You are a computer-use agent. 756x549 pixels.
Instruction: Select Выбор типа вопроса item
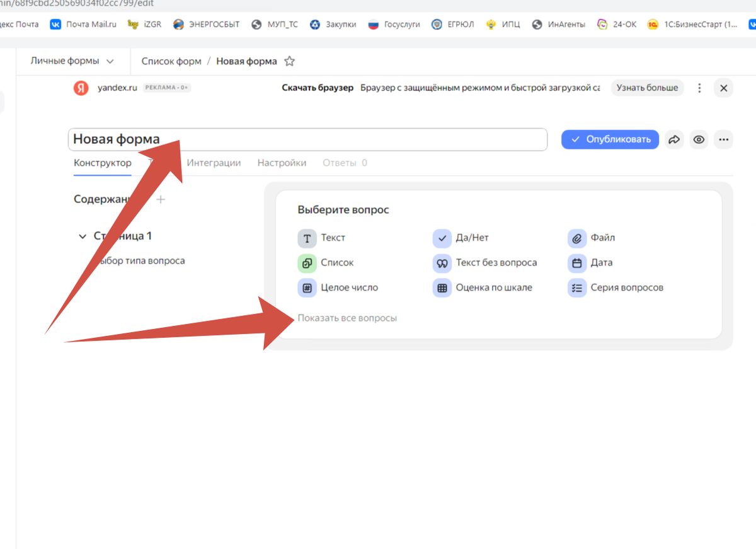point(138,260)
